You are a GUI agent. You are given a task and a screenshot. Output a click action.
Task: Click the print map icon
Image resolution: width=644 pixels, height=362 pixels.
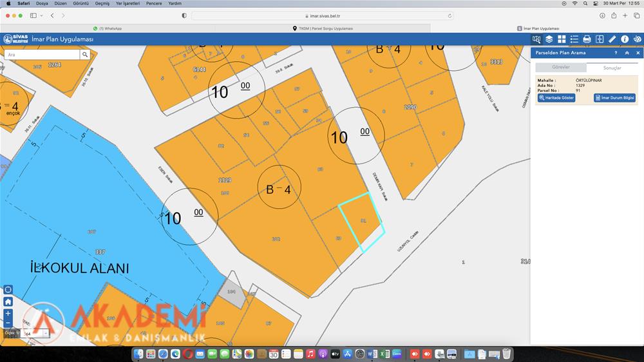coord(587,39)
